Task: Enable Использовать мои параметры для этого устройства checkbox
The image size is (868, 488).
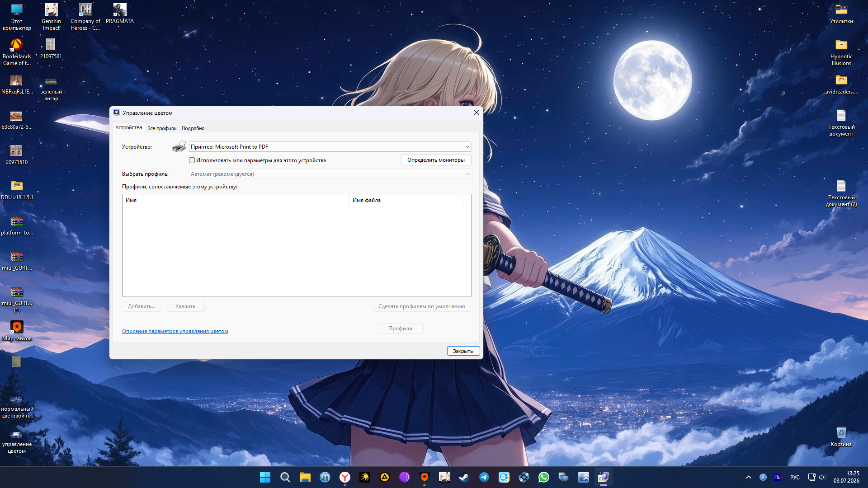Action: [192, 160]
